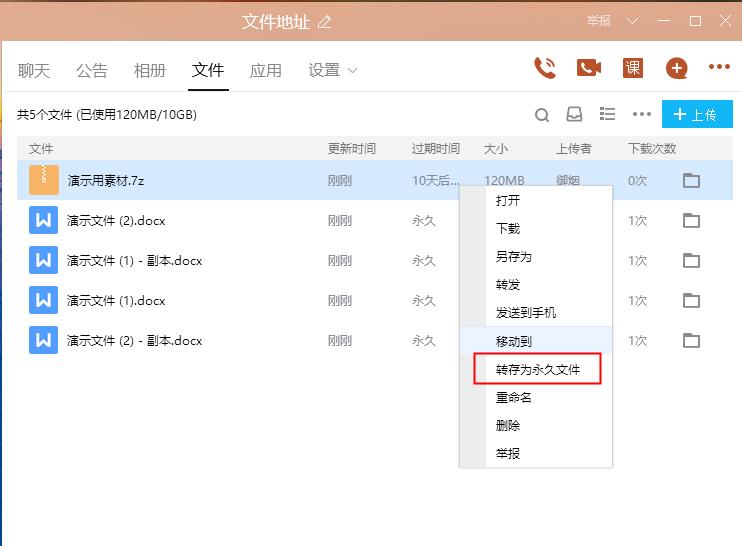Viewport: 742px width, 546px height.
Task: Click the 文件 column header
Action: (41, 149)
